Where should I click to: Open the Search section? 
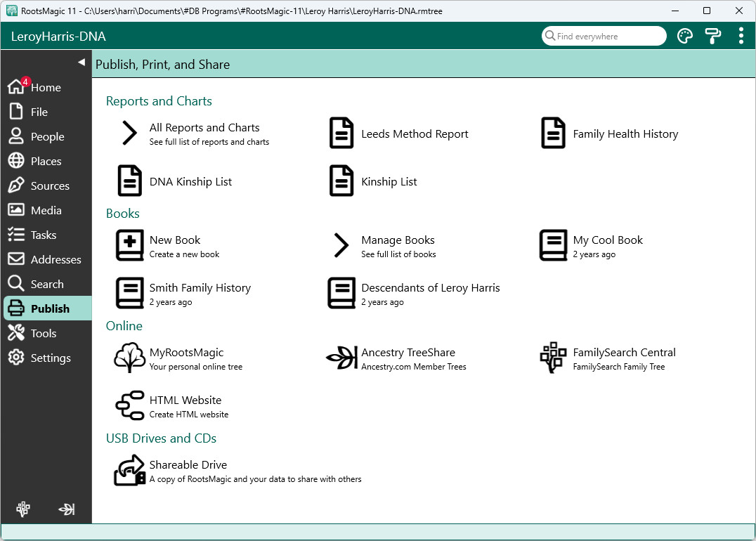click(x=47, y=284)
